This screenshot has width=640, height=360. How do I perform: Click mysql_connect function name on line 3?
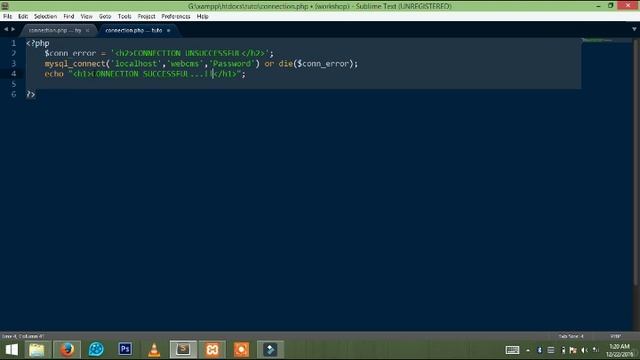[x=75, y=64]
